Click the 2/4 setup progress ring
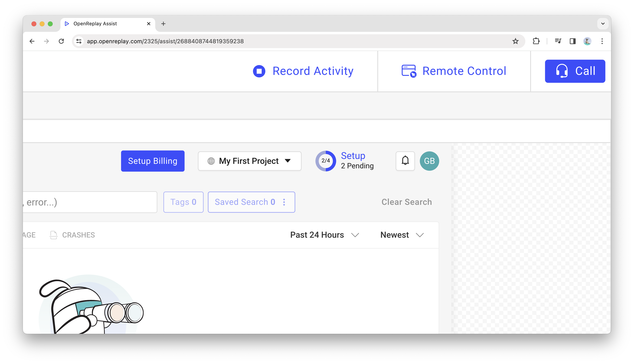 tap(326, 161)
